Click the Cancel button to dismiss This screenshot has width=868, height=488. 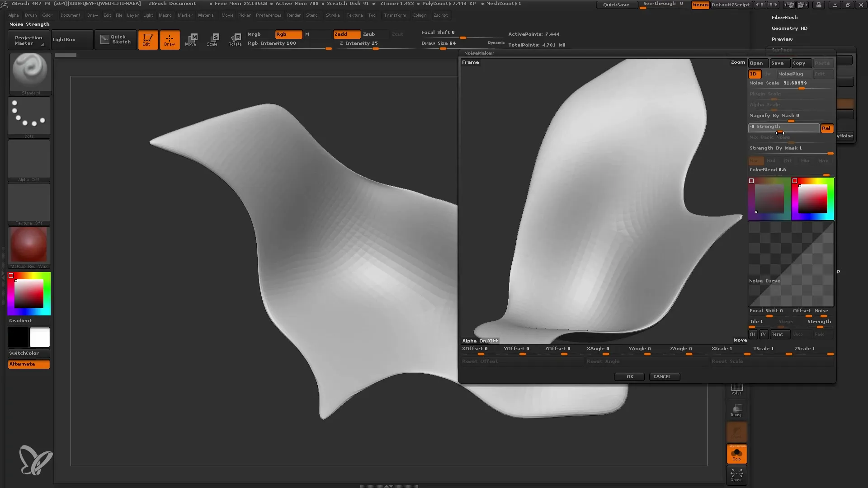662,376
